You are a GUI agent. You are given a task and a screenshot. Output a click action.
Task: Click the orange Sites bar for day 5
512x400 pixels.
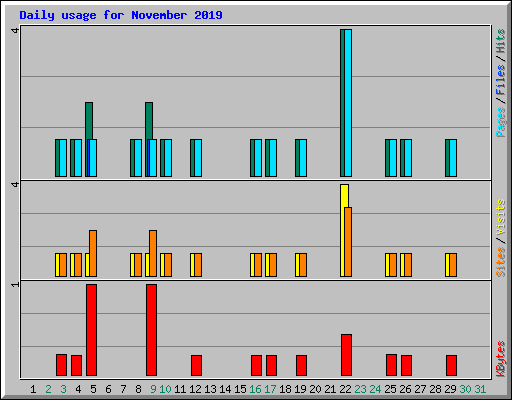click(x=93, y=253)
